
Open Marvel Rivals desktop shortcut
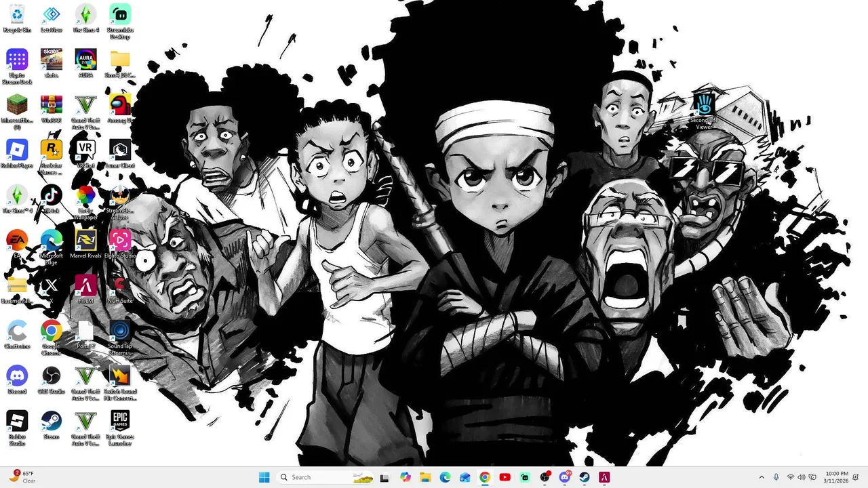85,244
